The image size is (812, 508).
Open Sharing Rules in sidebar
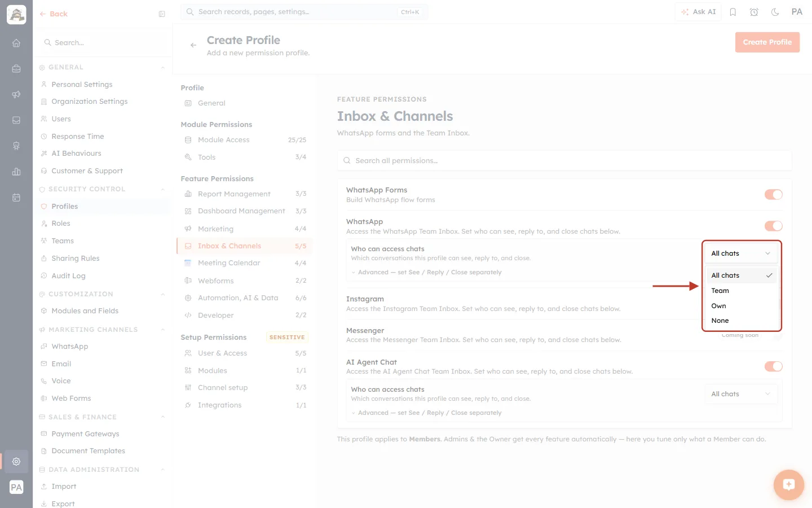click(101, 259)
